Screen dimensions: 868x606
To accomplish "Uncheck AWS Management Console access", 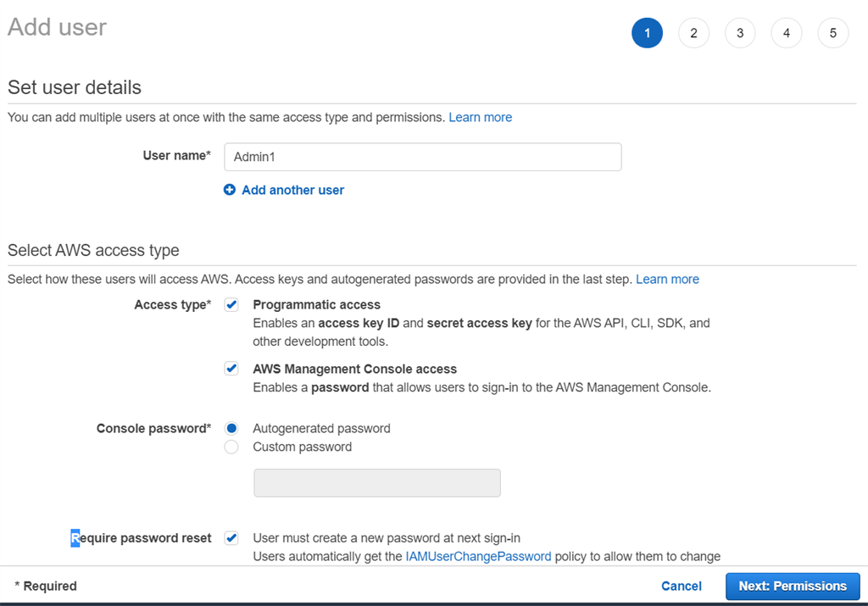I will (x=231, y=368).
